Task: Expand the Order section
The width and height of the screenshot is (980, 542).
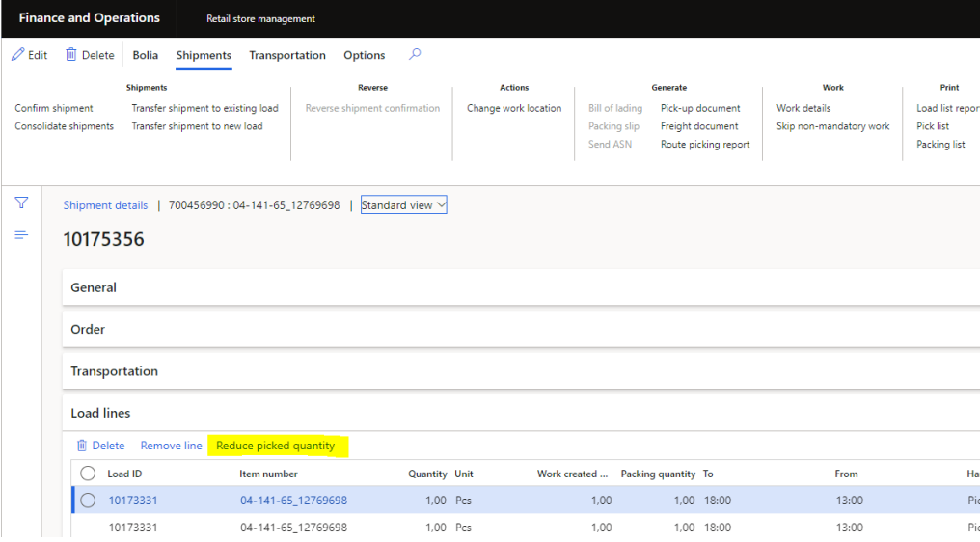Action: [x=88, y=330]
